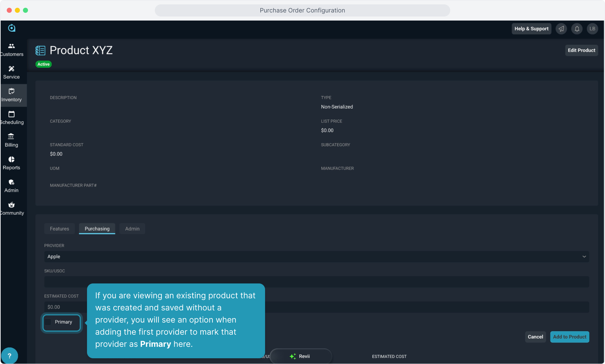Switch to the Admin tab
605x364 pixels.
coord(132,229)
